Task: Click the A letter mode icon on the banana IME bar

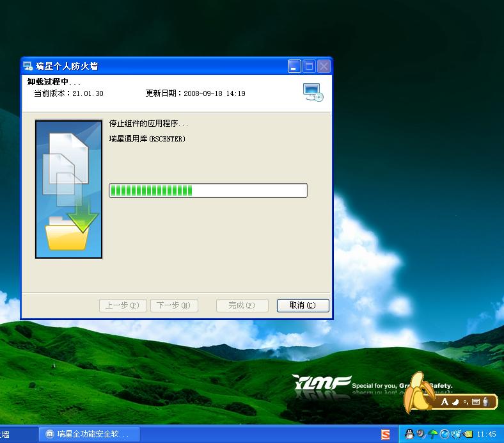Action: pyautogui.click(x=445, y=402)
